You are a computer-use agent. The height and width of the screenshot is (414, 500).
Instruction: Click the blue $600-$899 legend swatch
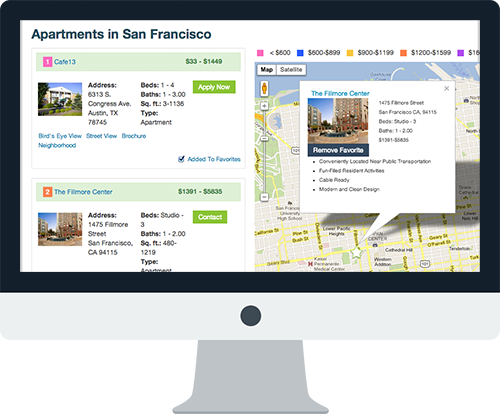pyautogui.click(x=300, y=53)
